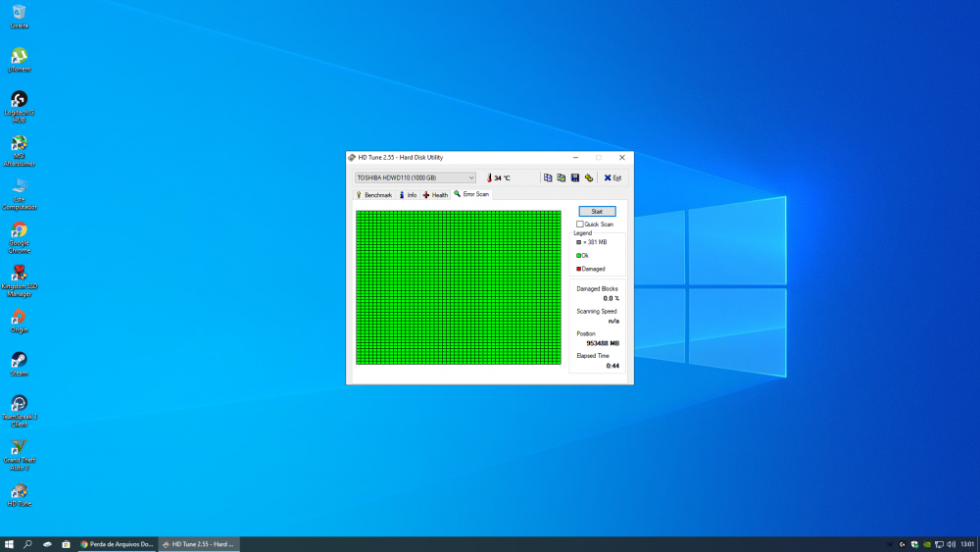
Task: Open the Health tab
Action: 435,195
